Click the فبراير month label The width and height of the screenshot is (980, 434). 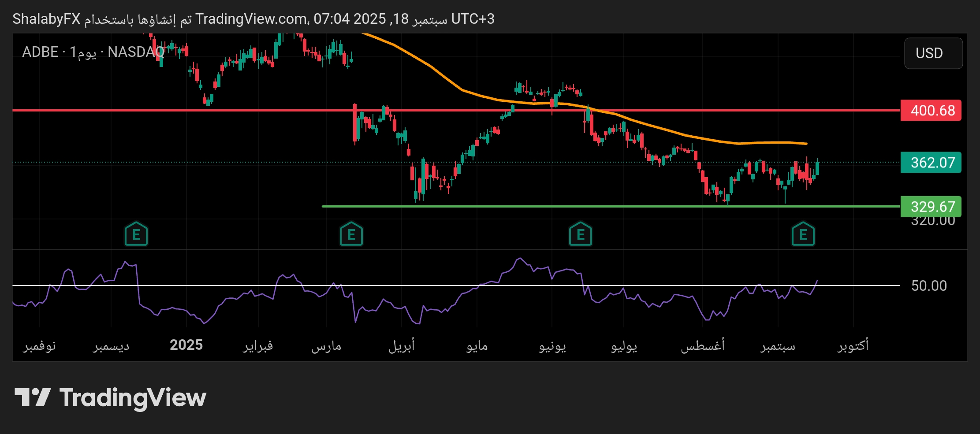(x=258, y=345)
